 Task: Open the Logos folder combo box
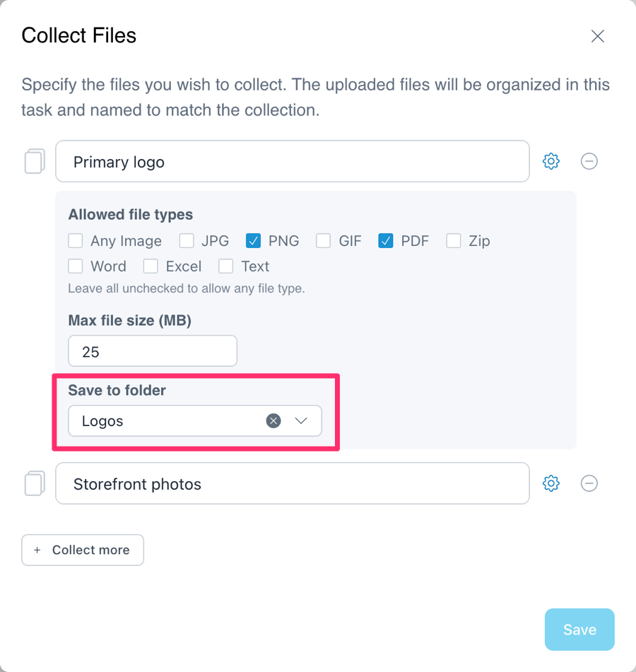pos(195,421)
